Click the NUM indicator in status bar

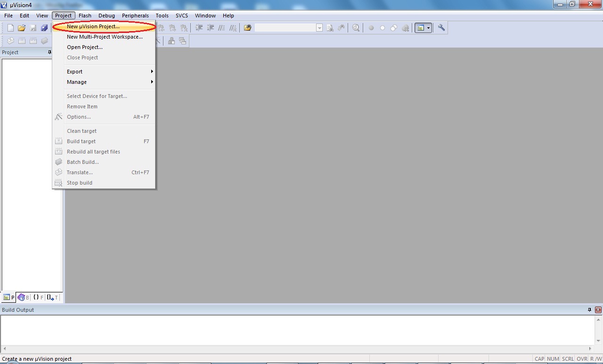pos(553,359)
